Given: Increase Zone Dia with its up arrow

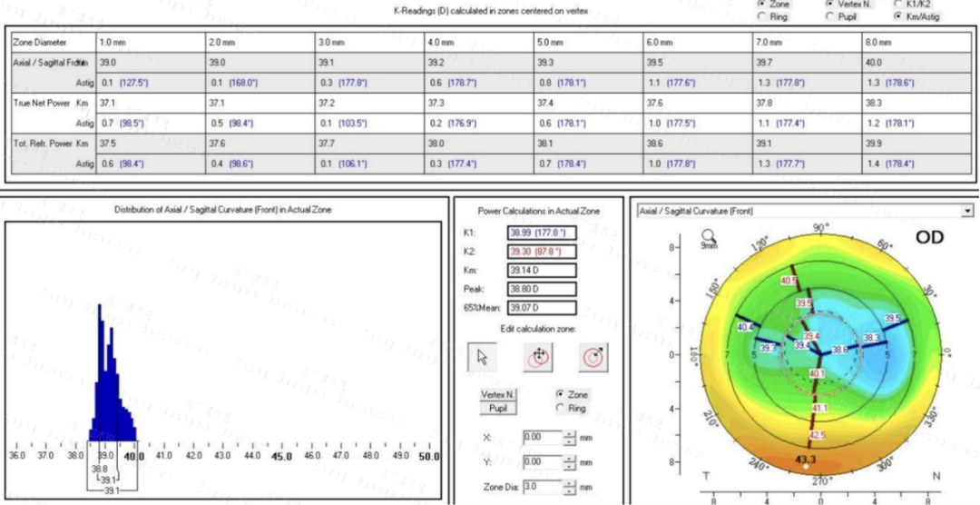Looking at the screenshot, I should coord(569,484).
